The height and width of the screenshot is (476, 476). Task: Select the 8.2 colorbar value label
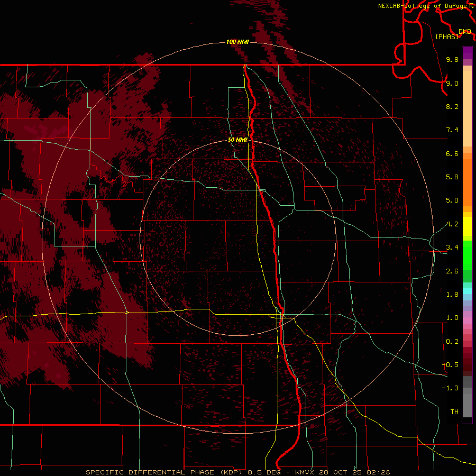452,106
